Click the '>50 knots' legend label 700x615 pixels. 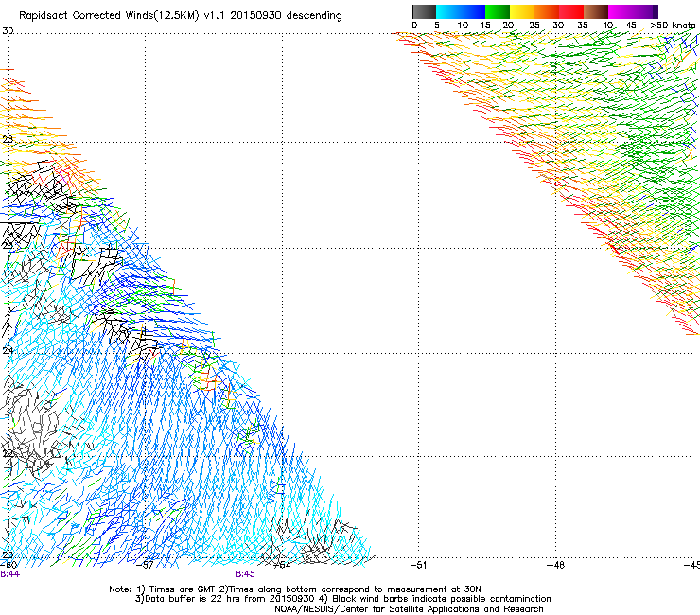click(x=673, y=26)
